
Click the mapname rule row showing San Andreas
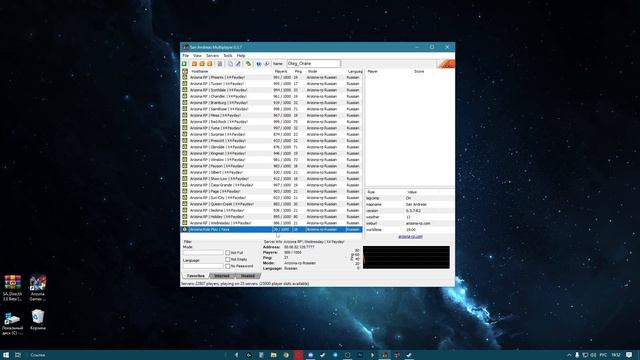pyautogui.click(x=409, y=204)
